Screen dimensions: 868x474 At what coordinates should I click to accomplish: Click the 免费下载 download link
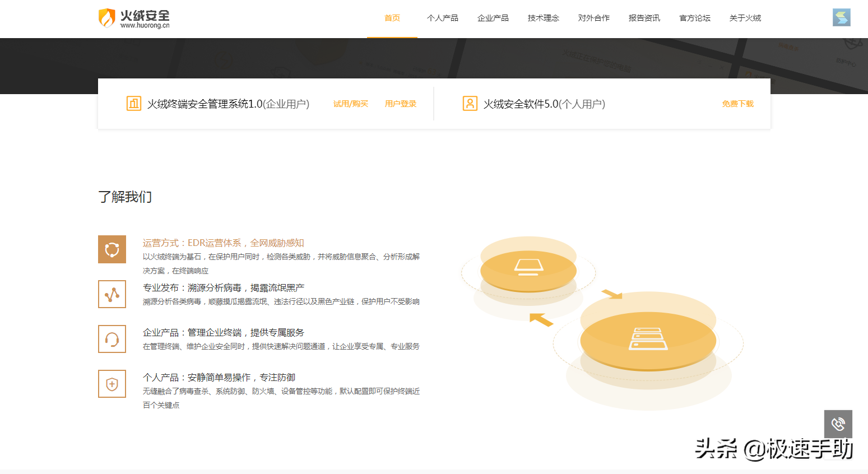(737, 104)
